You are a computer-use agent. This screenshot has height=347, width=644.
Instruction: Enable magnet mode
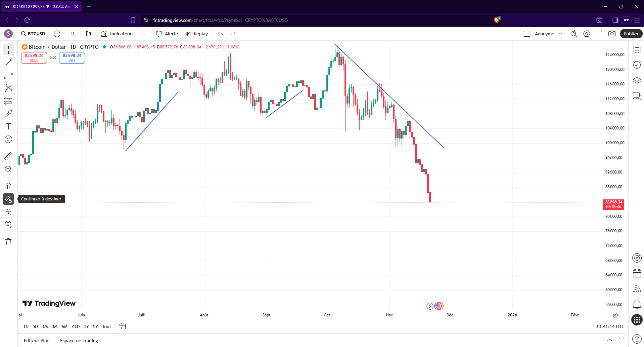(x=8, y=186)
